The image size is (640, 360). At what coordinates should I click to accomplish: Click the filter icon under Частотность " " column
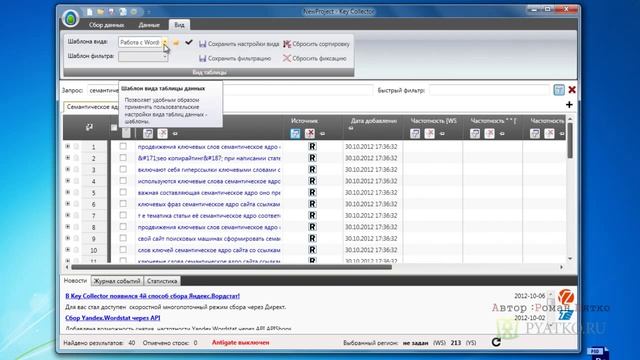[x=475, y=133]
